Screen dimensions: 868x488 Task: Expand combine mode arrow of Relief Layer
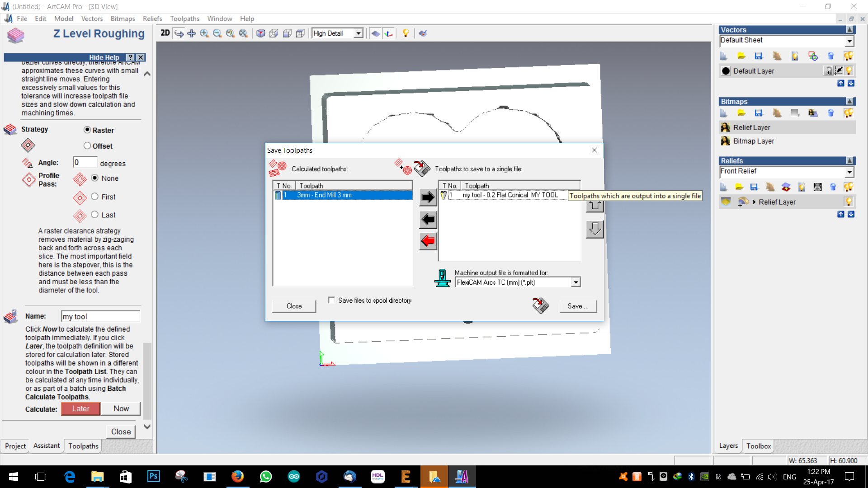tap(754, 202)
